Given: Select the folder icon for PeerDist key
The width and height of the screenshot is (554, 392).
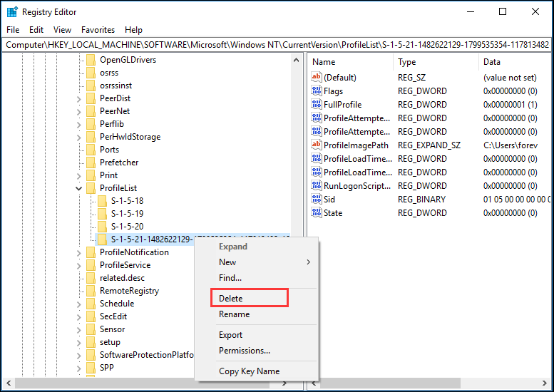Looking at the screenshot, I should point(91,98).
